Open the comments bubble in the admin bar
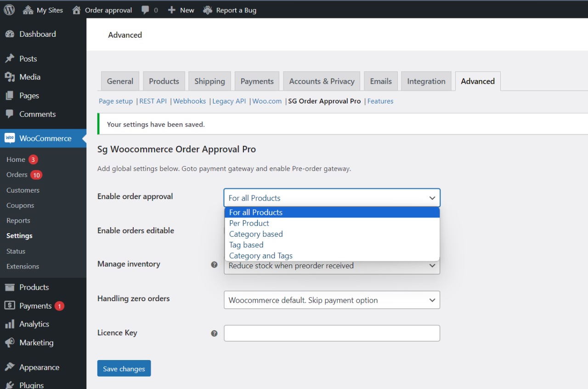The width and height of the screenshot is (588, 389). (146, 10)
